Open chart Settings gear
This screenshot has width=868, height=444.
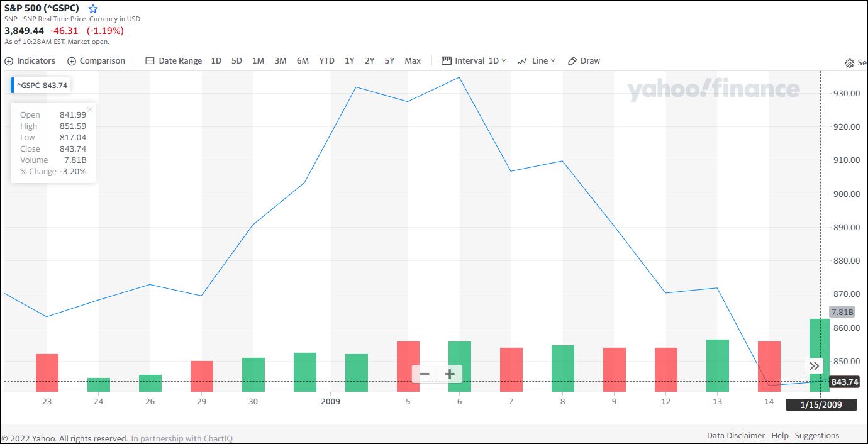850,63
